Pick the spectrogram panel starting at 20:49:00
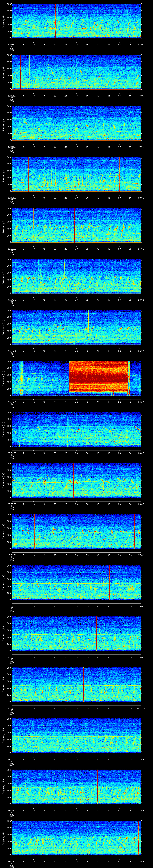This screenshot has height=868, width=153. click(x=76, y=174)
